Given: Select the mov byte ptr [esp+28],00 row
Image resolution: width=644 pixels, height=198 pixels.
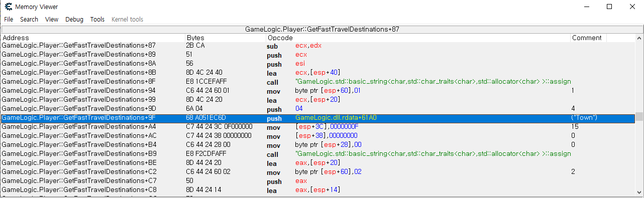Looking at the screenshot, I should tap(318, 145).
